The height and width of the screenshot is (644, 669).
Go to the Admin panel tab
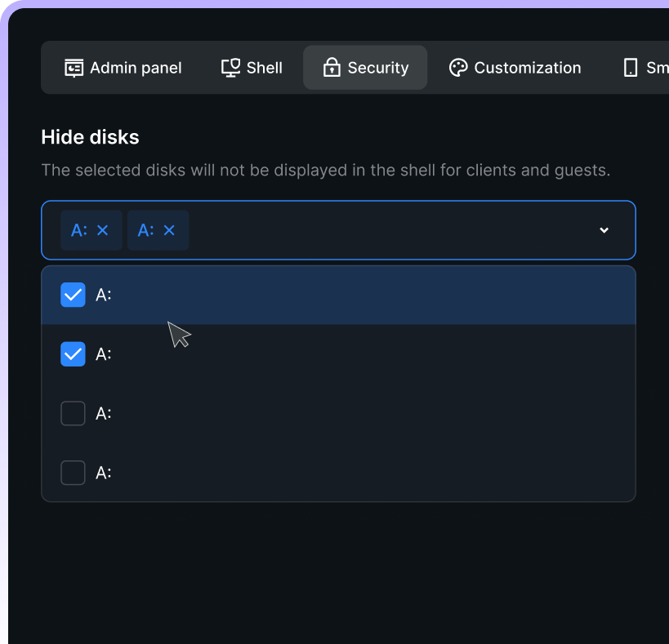[136, 68]
